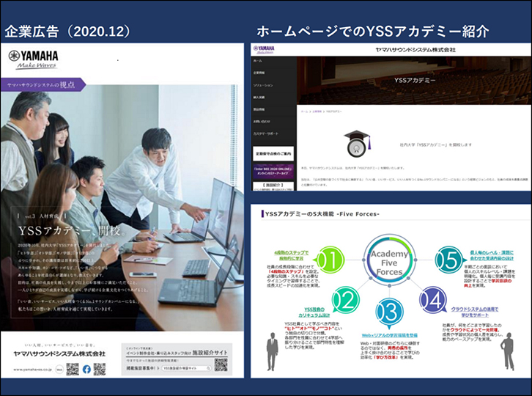532x396 pixels.
Task: Open ホーム in the website sidebar
Action: 258,61
